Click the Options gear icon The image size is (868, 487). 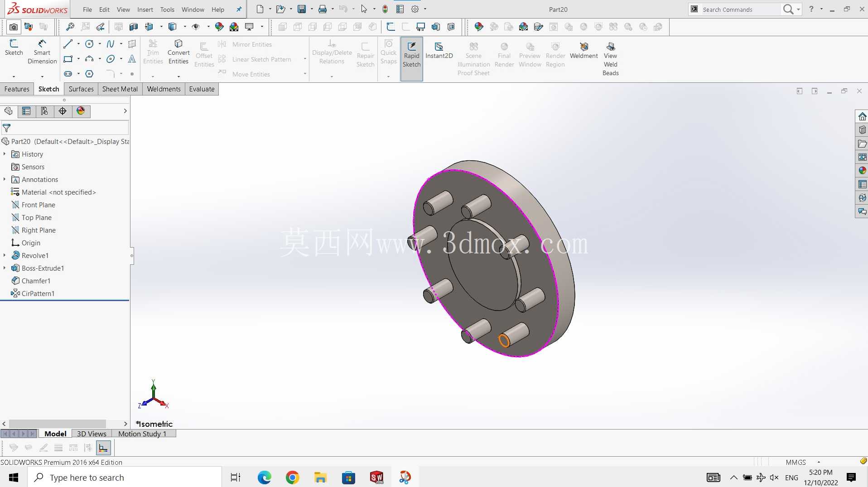coord(415,9)
